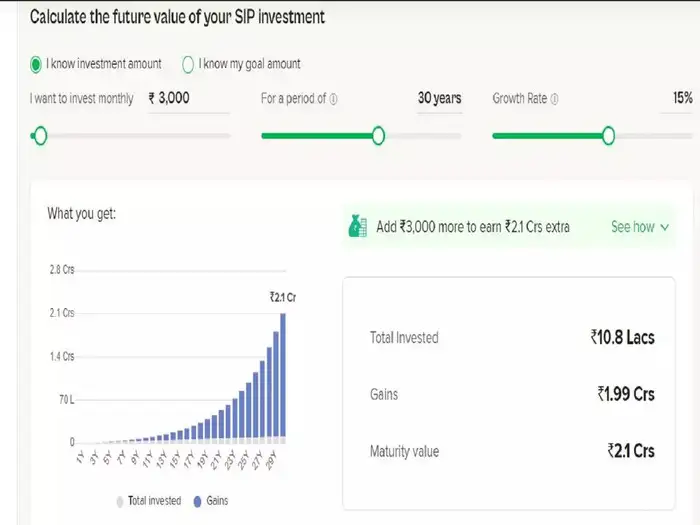Click the Maturity value ₹2.1 Crs figure
Viewport: 700px width, 525px height.
630,451
